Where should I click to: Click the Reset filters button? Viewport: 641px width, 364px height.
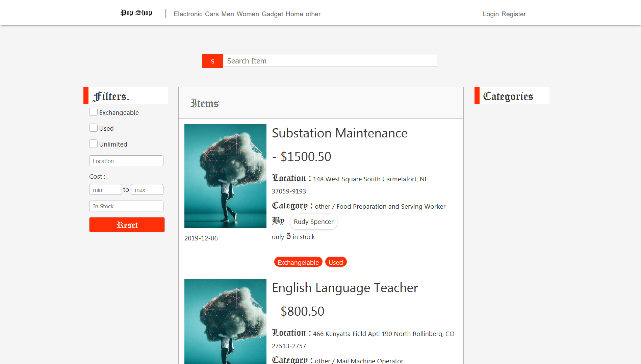point(127,225)
